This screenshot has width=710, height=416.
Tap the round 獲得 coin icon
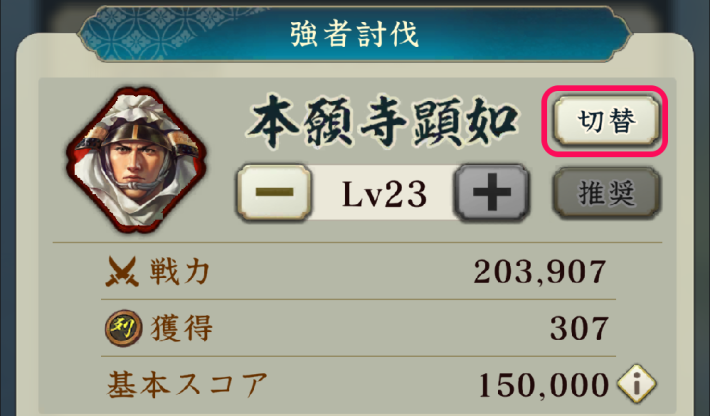(123, 328)
